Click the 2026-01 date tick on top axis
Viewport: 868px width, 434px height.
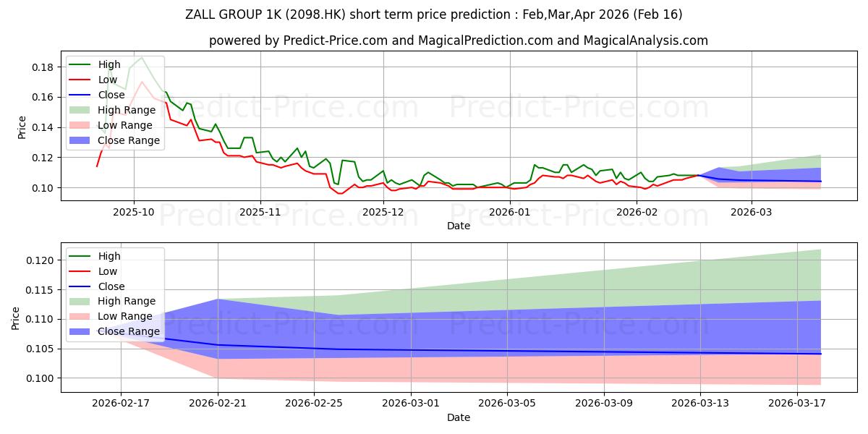coord(510,212)
